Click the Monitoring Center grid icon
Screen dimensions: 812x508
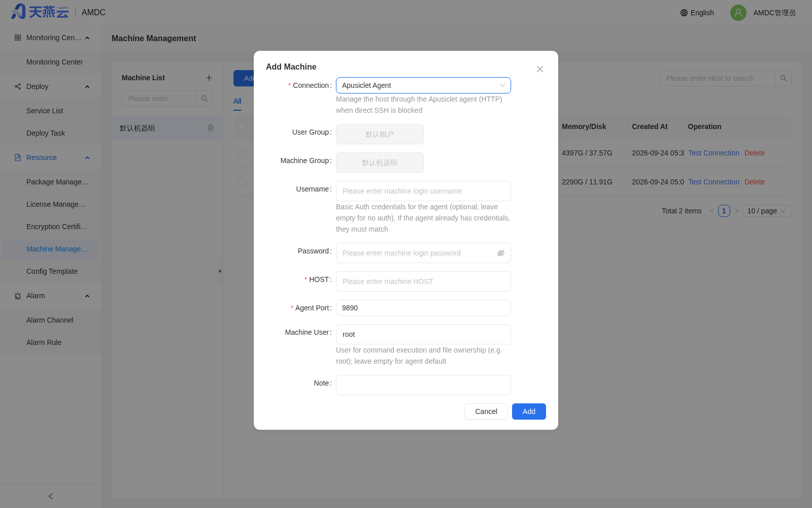[18, 38]
